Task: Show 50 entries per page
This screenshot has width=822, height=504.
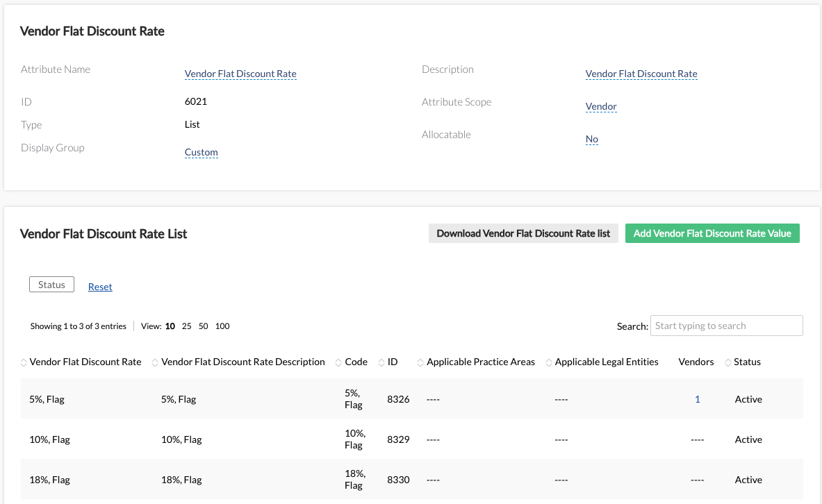Action: 204,326
